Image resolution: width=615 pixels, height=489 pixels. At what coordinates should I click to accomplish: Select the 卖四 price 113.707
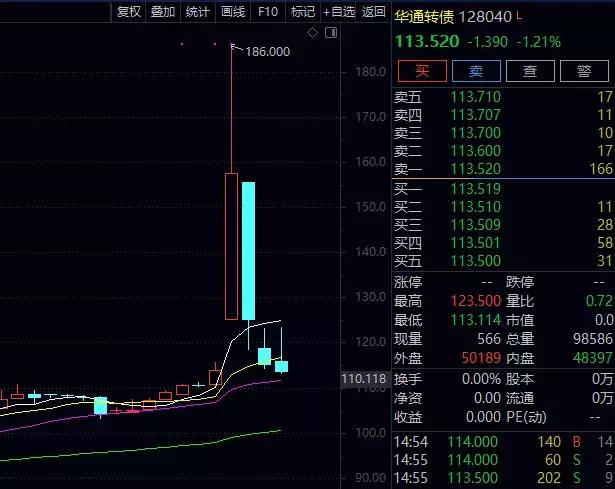click(x=475, y=115)
